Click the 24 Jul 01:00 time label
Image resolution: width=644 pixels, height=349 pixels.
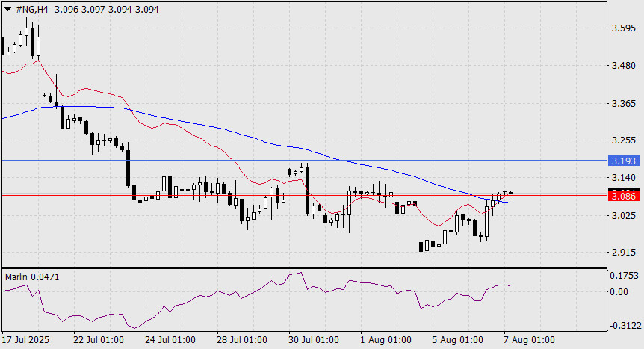(170, 340)
